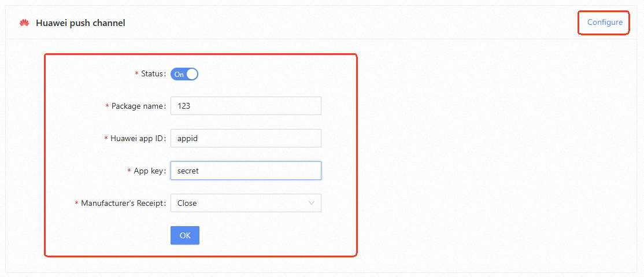Open the Manufacturer's Receipt dropdown
This screenshot has width=644, height=277.
pos(246,203)
